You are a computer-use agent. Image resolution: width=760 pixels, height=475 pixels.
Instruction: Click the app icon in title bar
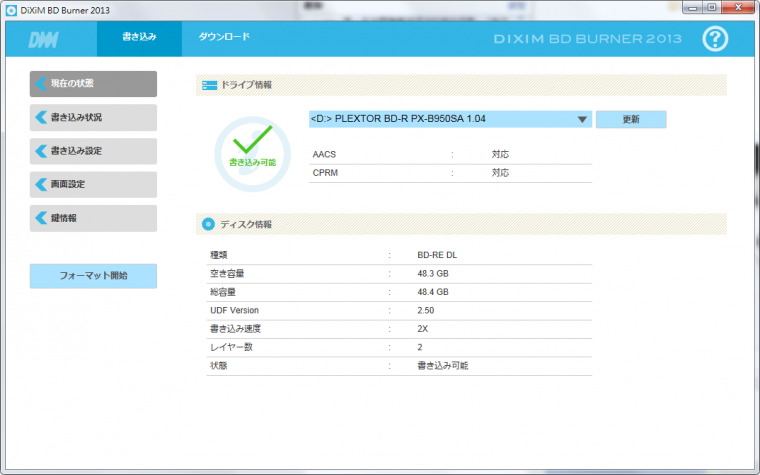[10, 8]
